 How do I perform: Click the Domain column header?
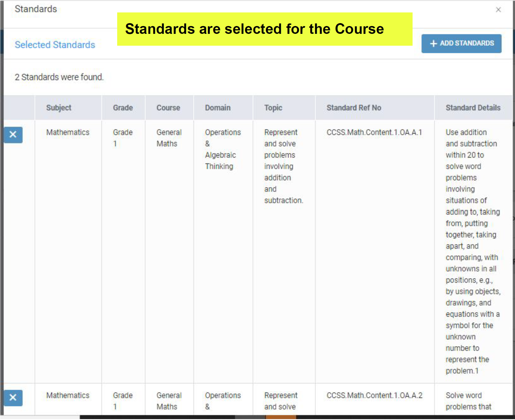tap(218, 108)
